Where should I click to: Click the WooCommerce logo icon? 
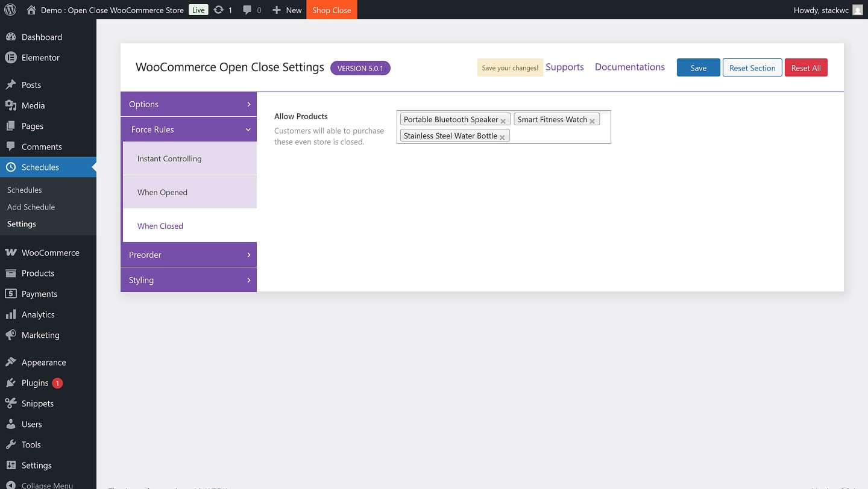pyautogui.click(x=11, y=252)
